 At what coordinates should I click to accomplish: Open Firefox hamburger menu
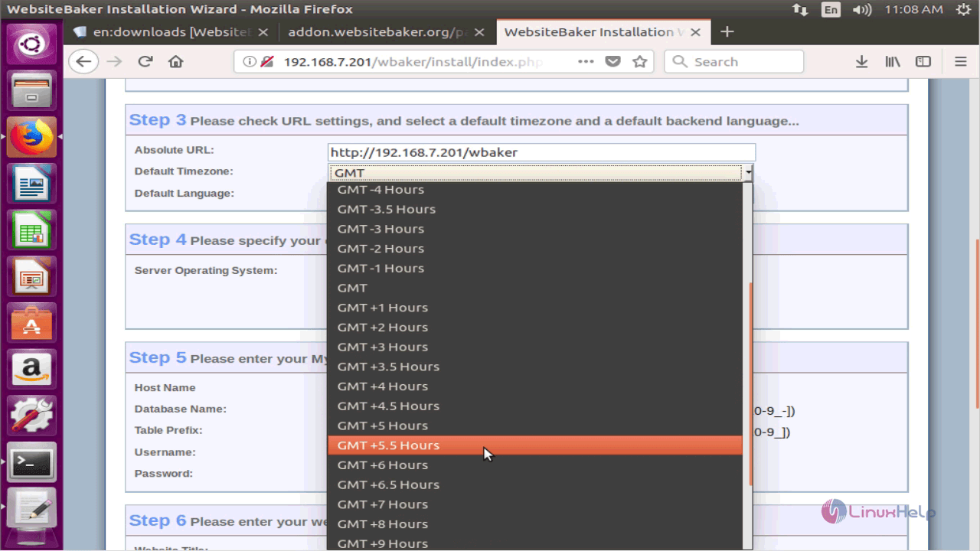[961, 62]
